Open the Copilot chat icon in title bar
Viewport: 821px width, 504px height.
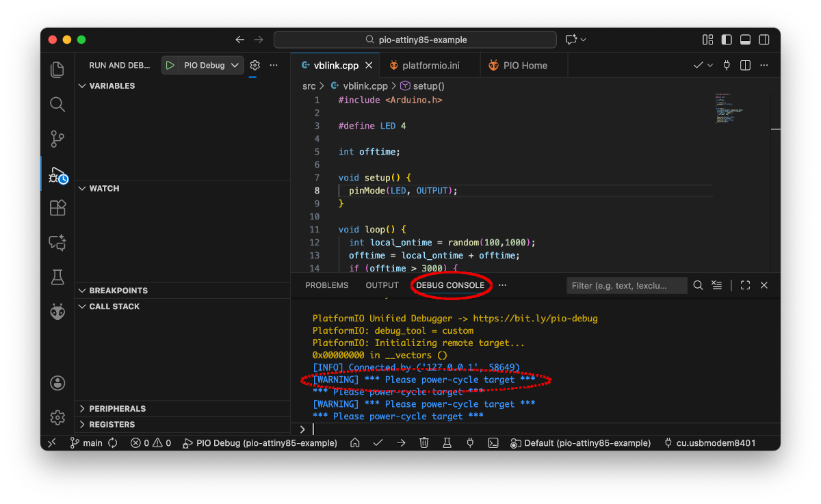(571, 40)
